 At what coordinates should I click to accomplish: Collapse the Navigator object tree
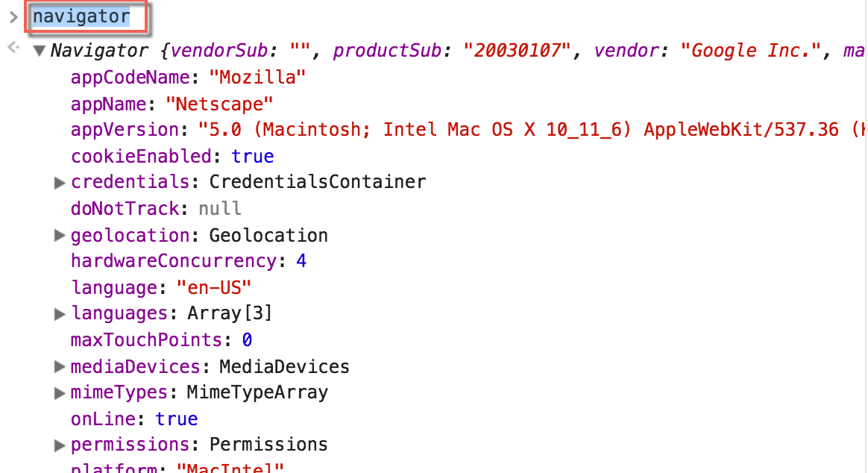pos(39,51)
